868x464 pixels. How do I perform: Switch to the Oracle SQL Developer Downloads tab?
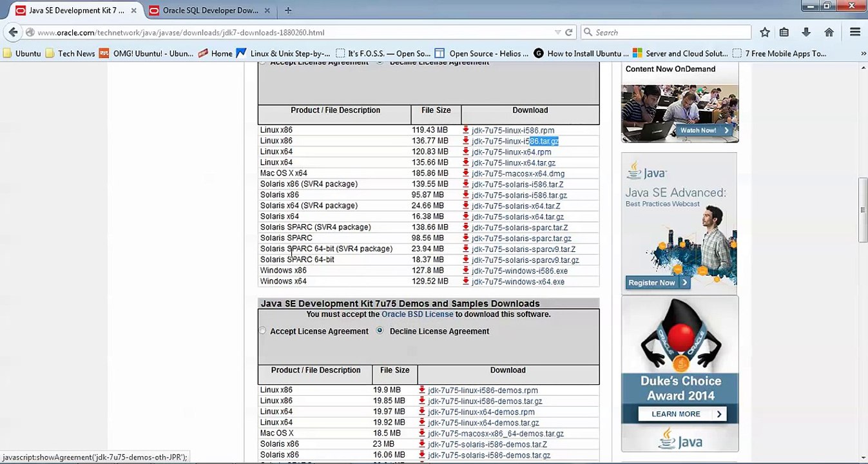tap(210, 10)
